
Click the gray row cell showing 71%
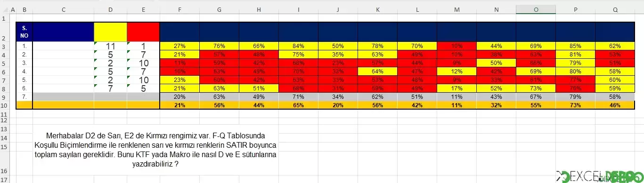click(298, 97)
